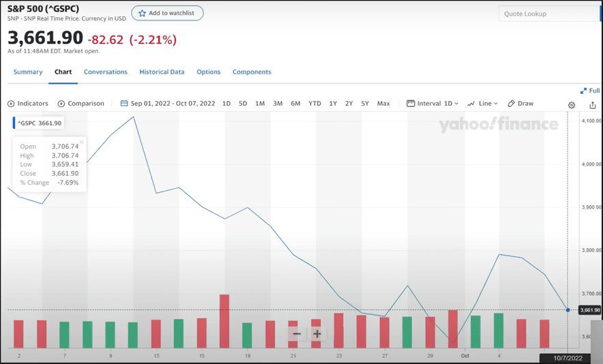Click the share chart icon
Viewport: 603px width, 364px height.
(592, 105)
